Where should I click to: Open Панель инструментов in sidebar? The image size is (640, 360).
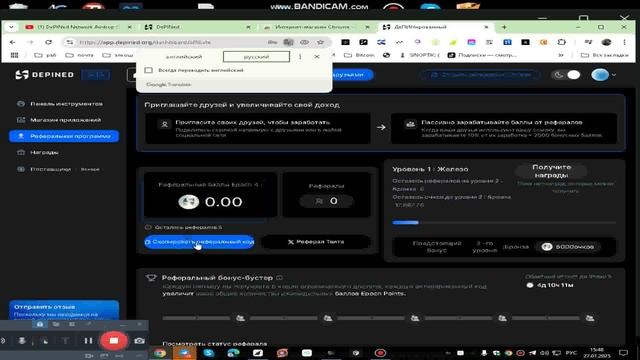tap(66, 104)
